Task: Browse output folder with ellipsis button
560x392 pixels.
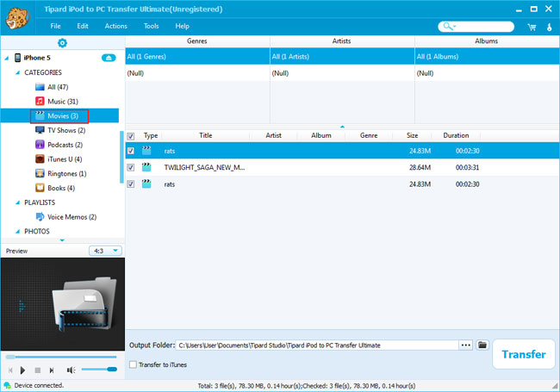Action: click(x=466, y=345)
